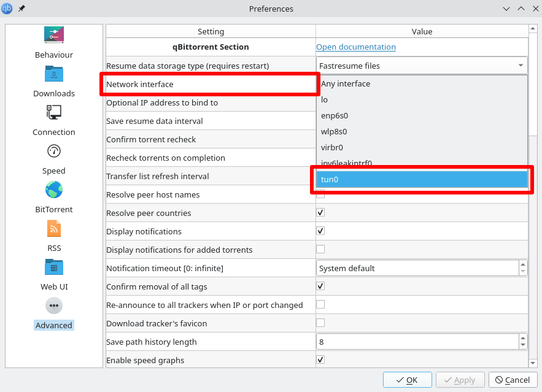Click the scrollbar down arrow

pos(533,363)
